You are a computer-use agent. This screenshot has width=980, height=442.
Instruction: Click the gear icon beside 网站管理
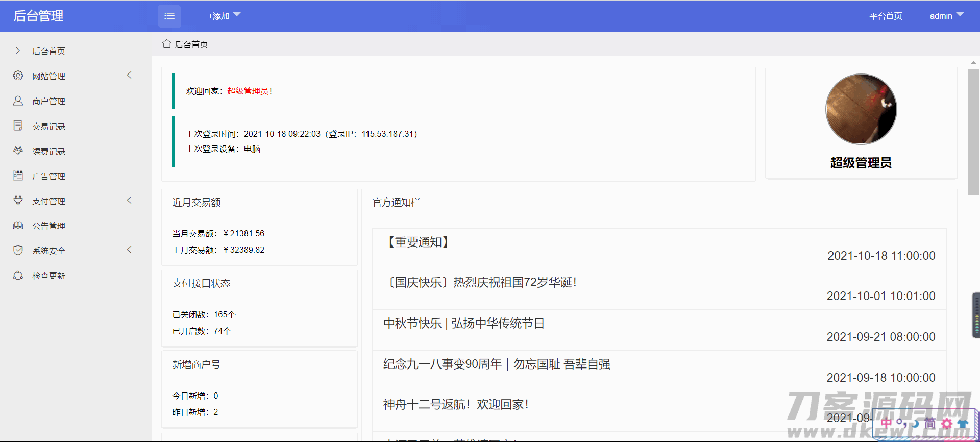tap(18, 76)
